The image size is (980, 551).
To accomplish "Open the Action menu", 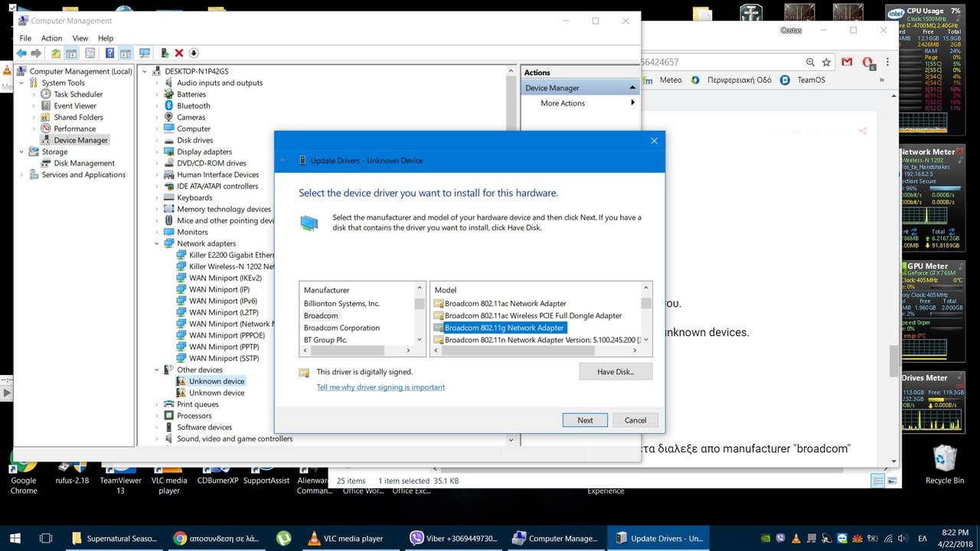I will 51,38.
